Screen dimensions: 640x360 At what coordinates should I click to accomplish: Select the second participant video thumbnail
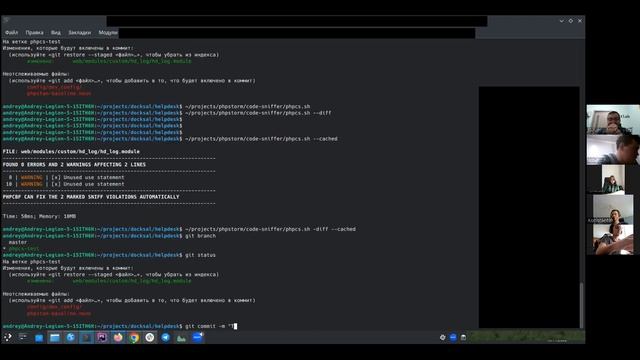point(613,150)
